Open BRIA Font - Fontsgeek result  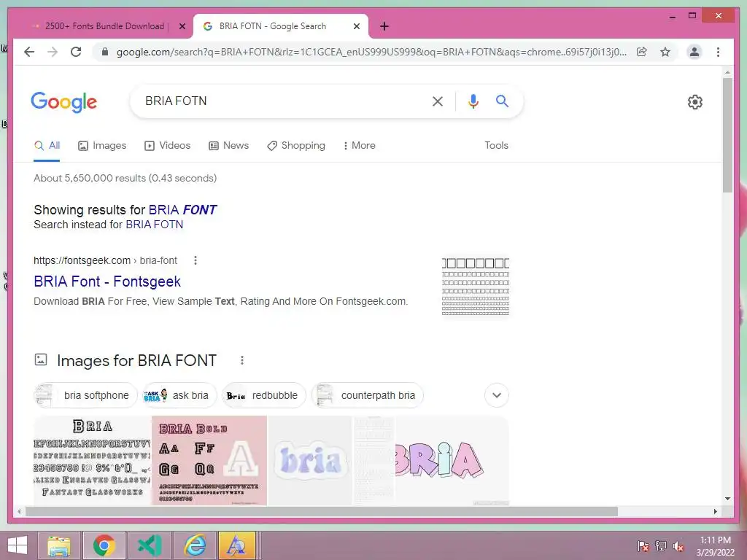pyautogui.click(x=107, y=281)
